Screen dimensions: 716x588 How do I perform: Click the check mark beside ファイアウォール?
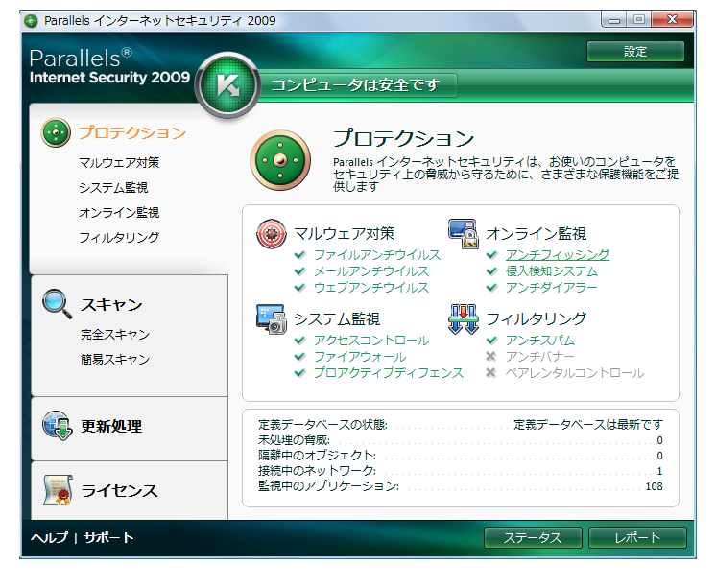pos(300,357)
